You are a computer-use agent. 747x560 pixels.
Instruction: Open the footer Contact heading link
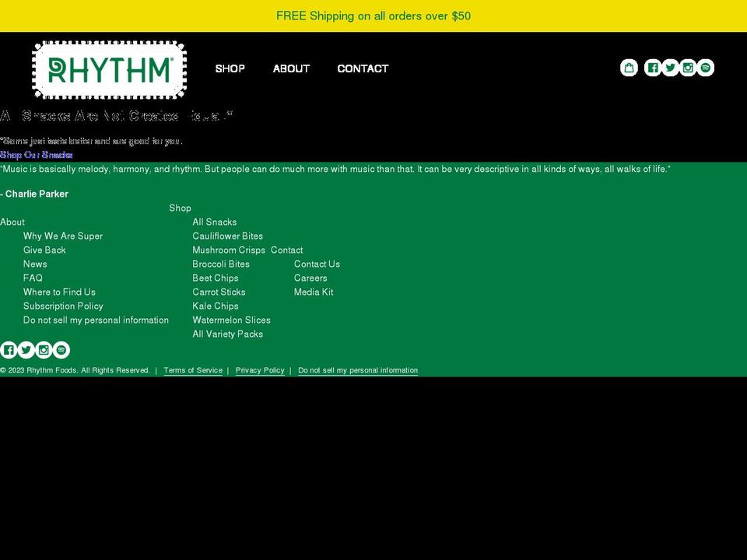coord(287,250)
